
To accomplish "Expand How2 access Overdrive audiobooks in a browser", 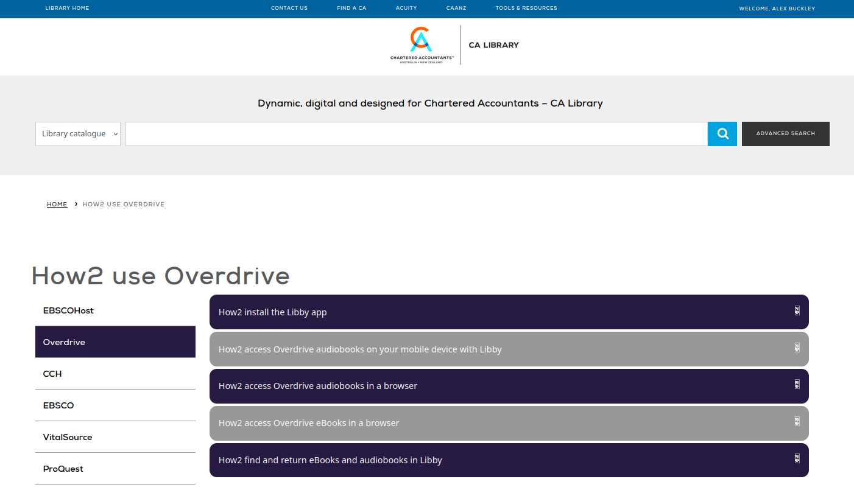I will tap(509, 386).
